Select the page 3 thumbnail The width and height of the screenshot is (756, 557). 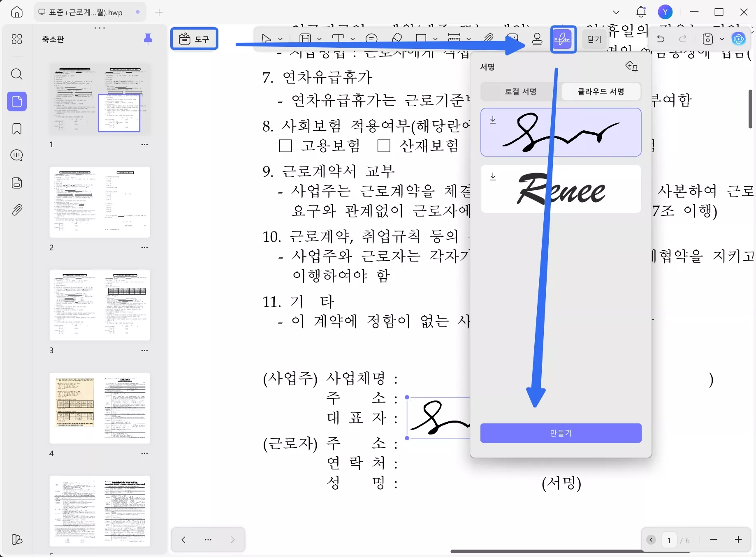tap(100, 305)
